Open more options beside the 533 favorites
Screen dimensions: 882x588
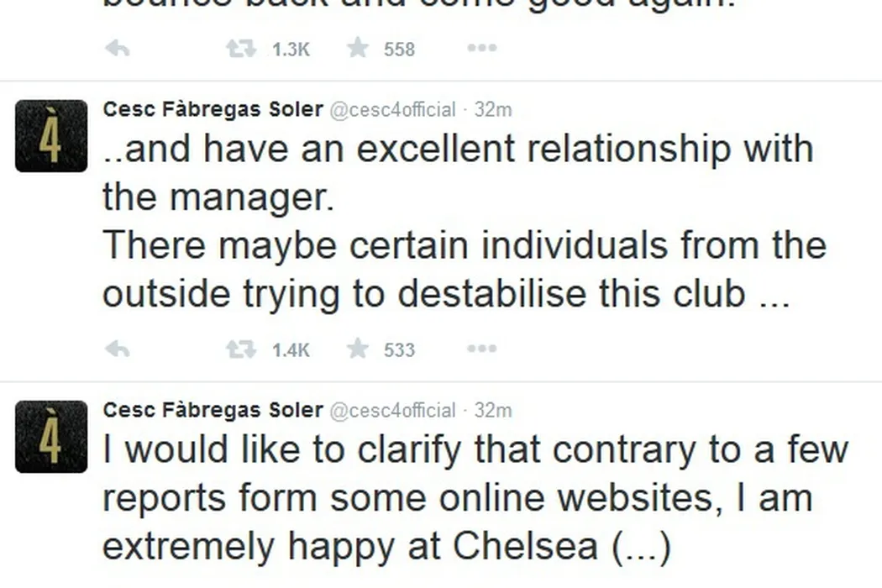[x=481, y=349]
